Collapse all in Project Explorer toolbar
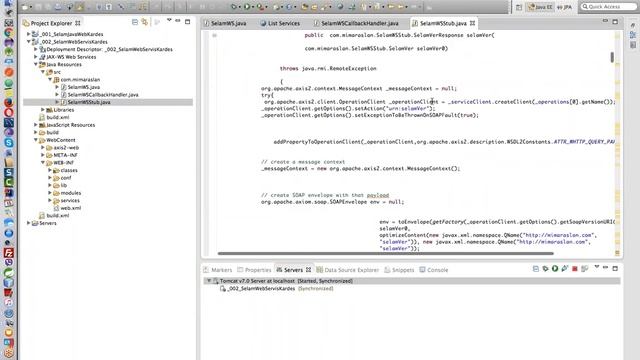Viewport: 640px width, 360px height. point(135,22)
